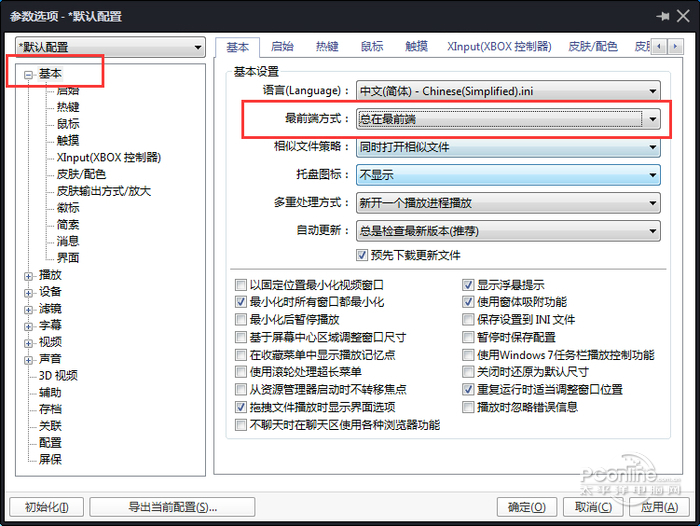
Task: Click the pin icon in title bar
Action: [x=662, y=17]
